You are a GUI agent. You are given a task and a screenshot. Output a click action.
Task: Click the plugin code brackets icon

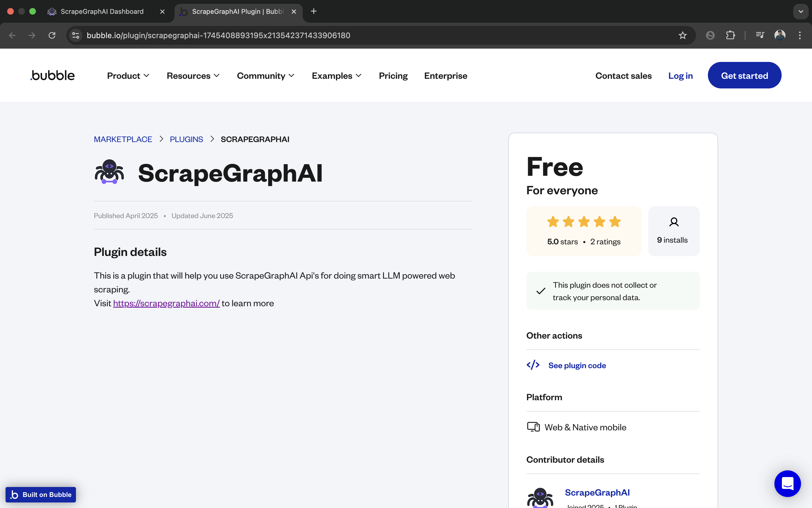(533, 365)
